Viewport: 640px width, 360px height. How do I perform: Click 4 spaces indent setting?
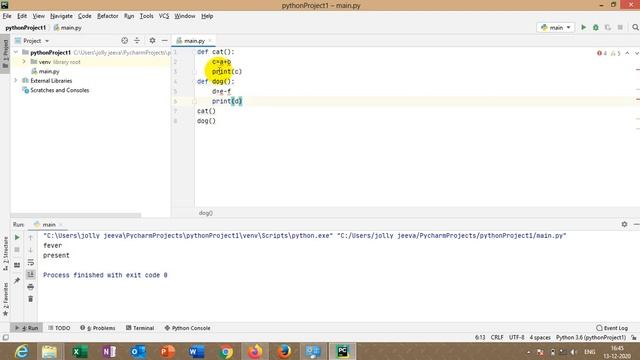[x=540, y=338]
